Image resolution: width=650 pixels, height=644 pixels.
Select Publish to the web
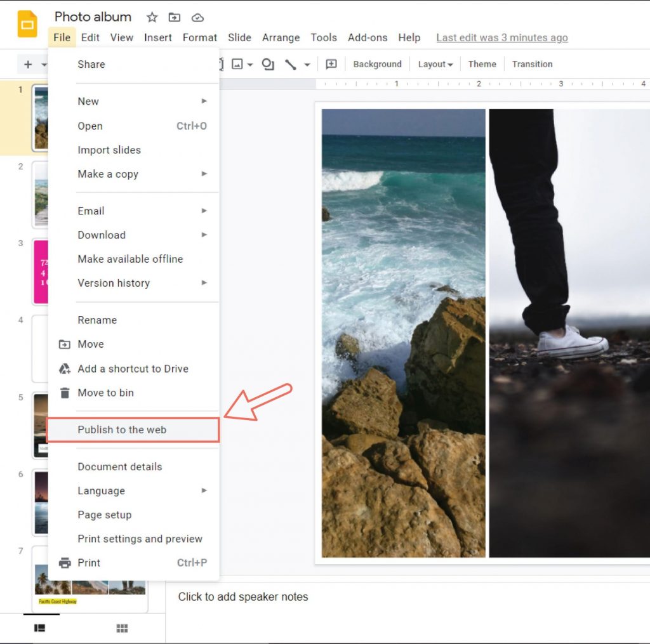[133, 430]
